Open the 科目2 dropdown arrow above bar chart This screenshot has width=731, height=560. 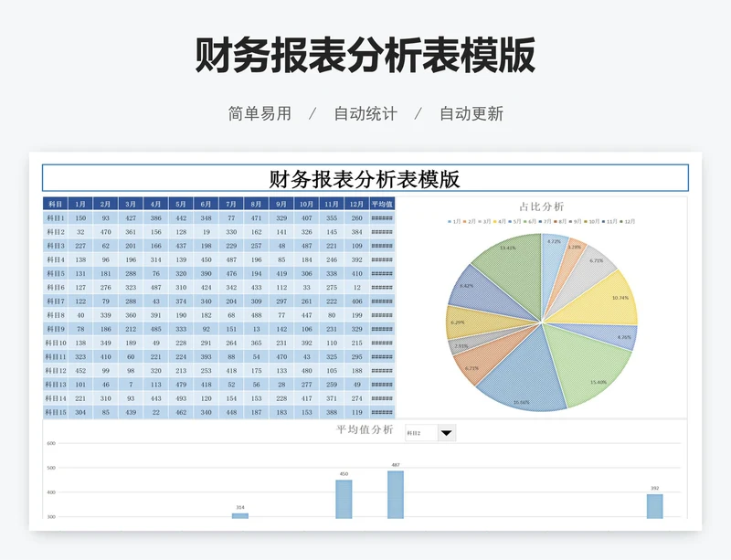pyautogui.click(x=447, y=433)
